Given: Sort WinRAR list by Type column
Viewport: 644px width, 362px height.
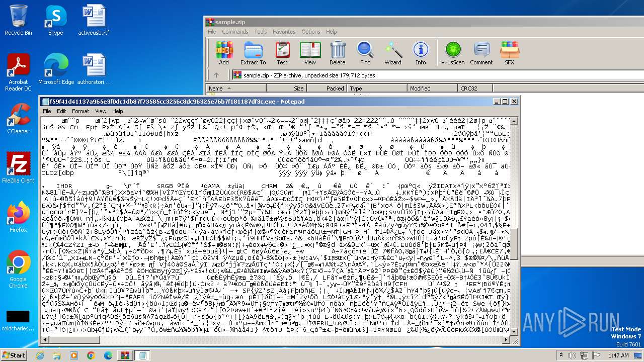Looking at the screenshot, I should 377,88.
